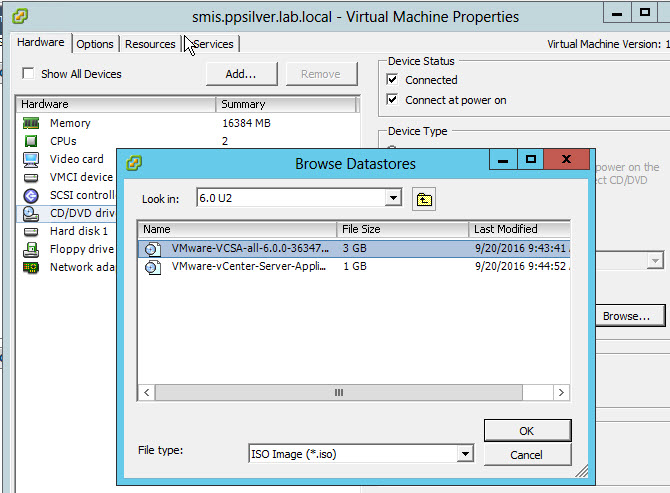Click the horizontal scrollbar thumb in file list
Viewport: 670px width, 493px height.
(339, 392)
